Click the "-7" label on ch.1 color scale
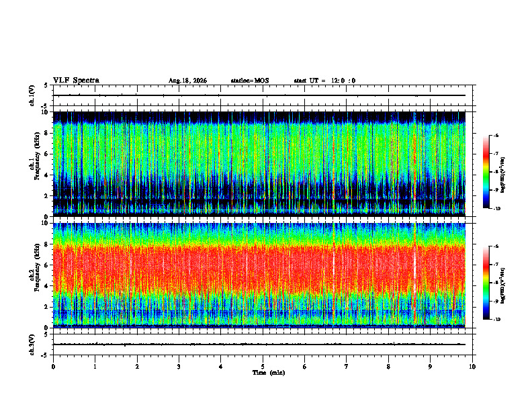Screen dimensions: 532x411 [496, 154]
